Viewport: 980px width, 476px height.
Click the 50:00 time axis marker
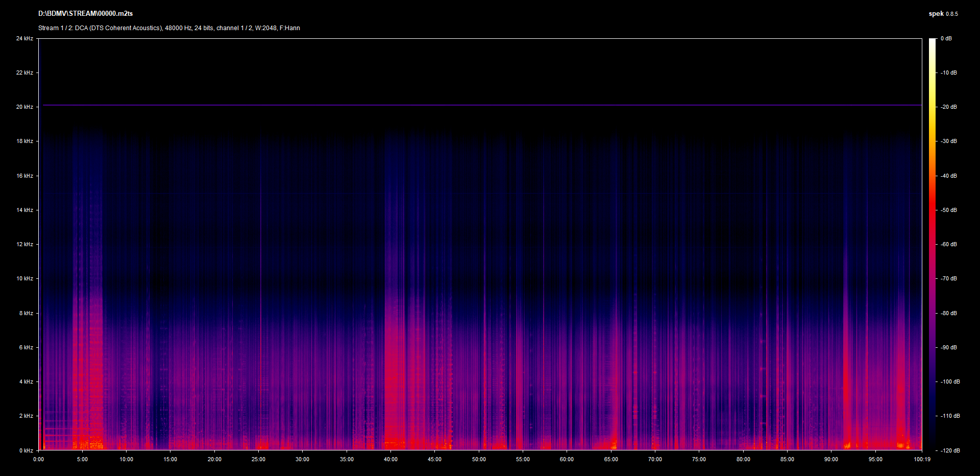point(479,459)
